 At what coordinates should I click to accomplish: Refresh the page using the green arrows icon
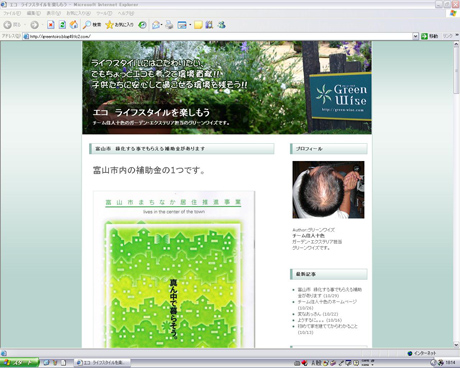(x=62, y=25)
